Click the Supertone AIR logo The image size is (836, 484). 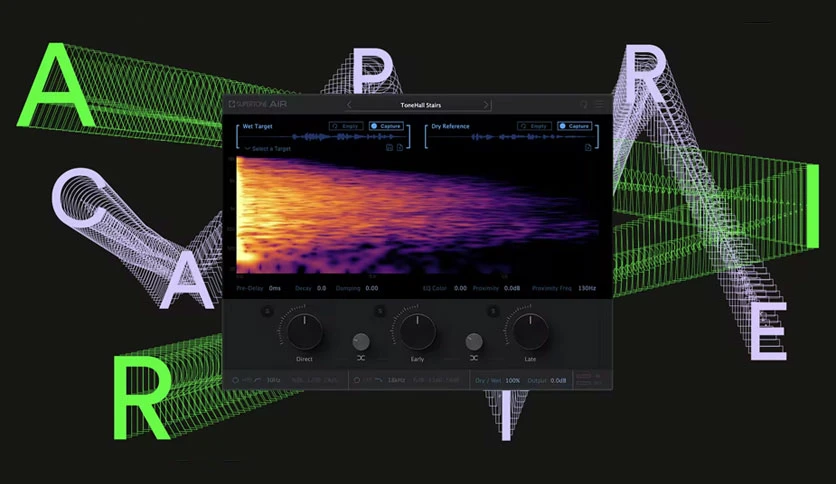258,104
